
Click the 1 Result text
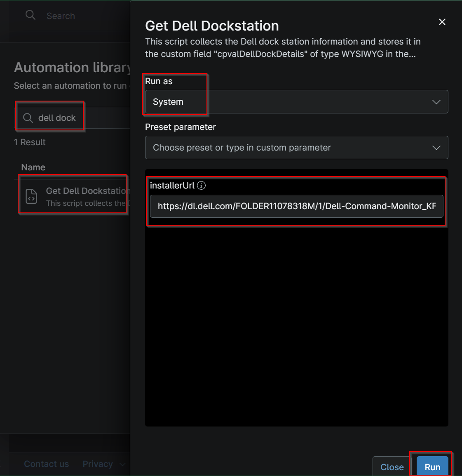[x=30, y=142]
